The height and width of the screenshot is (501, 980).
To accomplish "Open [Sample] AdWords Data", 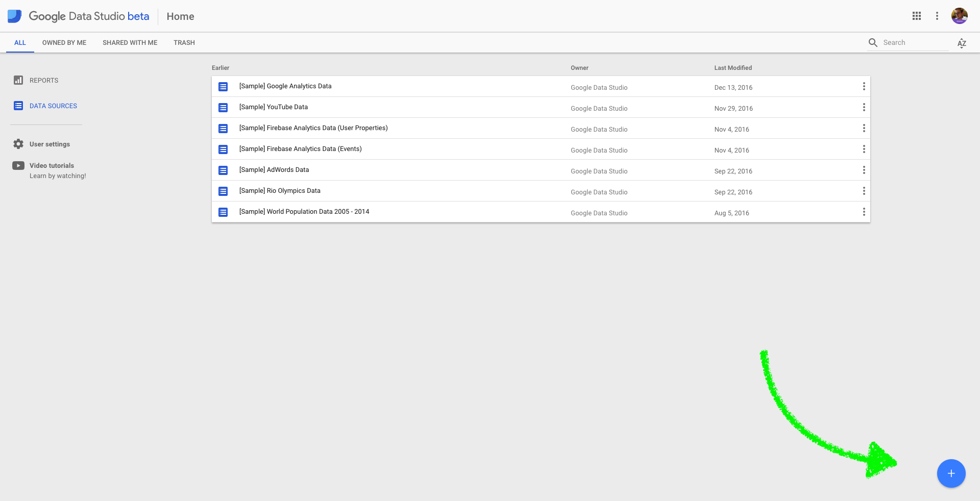I will click(274, 170).
